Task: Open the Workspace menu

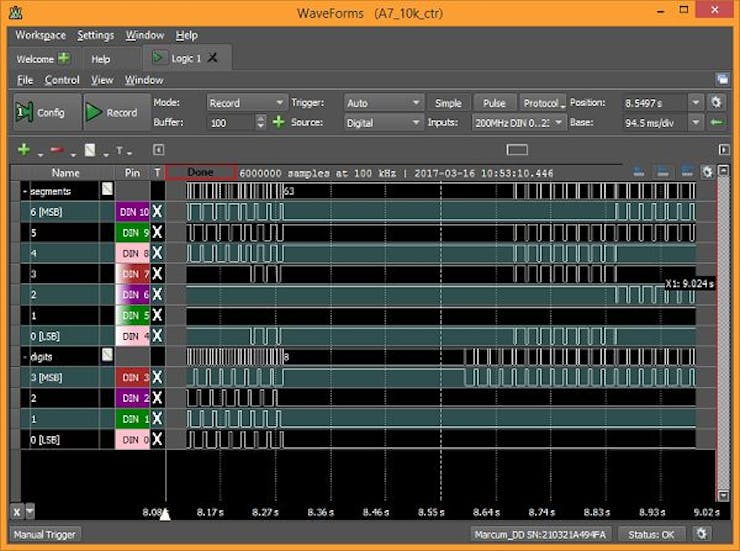Action: 40,35
